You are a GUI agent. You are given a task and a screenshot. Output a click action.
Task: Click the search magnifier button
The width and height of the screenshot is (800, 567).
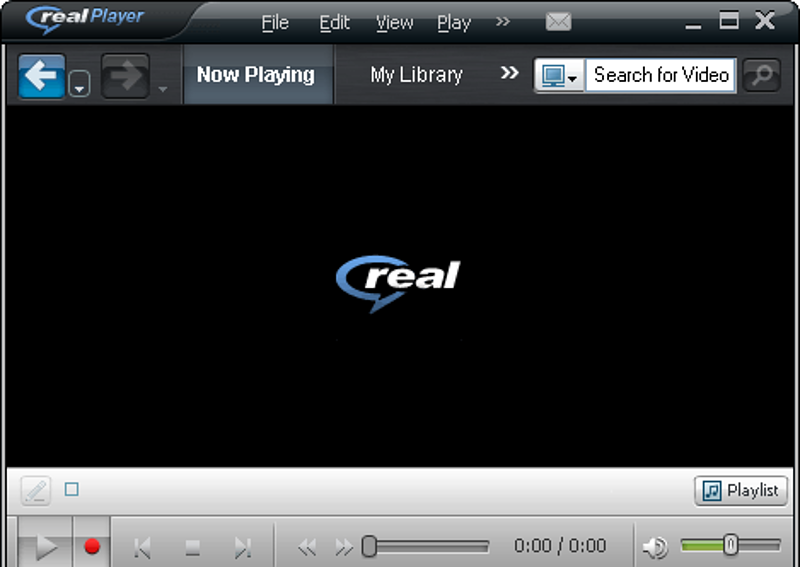coord(761,76)
